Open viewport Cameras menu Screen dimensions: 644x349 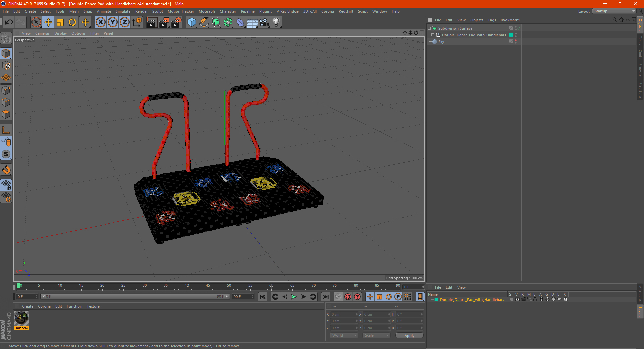(42, 33)
